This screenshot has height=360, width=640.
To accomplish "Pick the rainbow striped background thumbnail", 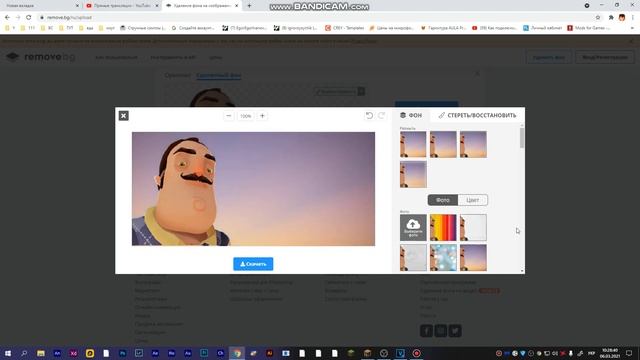I will (443, 227).
